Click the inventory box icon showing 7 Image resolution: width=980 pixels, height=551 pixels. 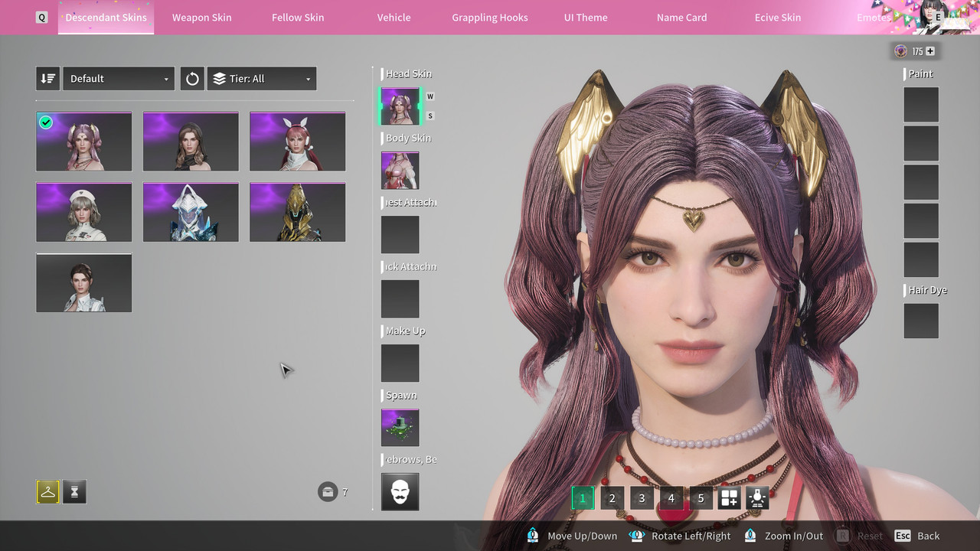tap(328, 491)
